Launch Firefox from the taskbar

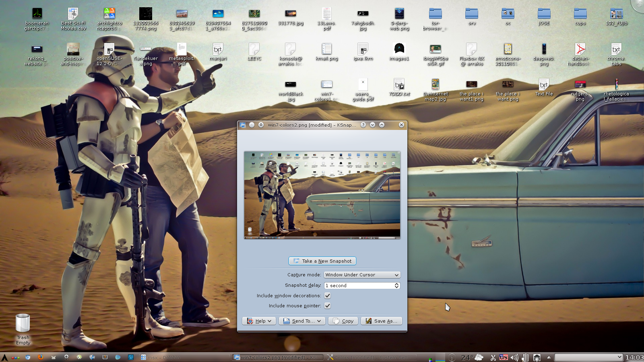pyautogui.click(x=41, y=357)
